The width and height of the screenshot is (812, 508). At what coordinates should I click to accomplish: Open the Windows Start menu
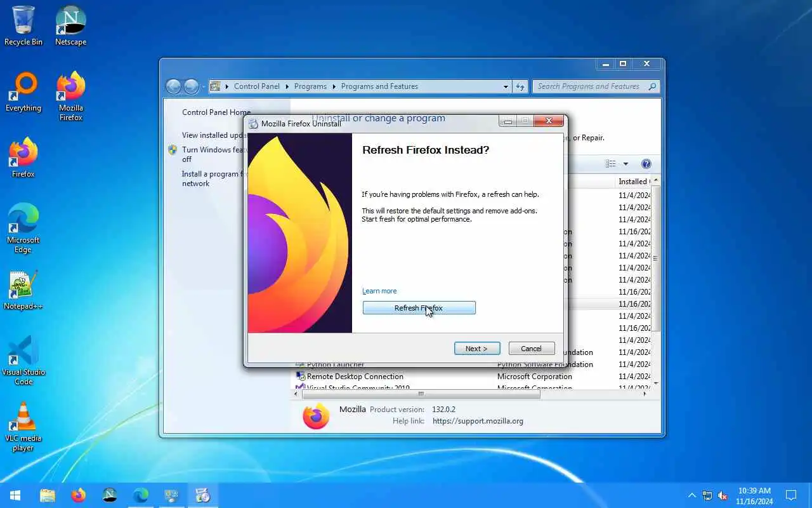coord(15,495)
